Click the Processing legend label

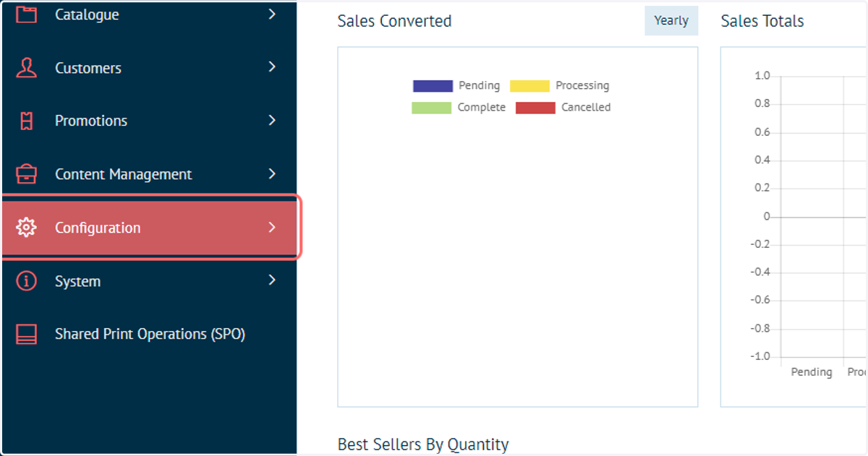point(582,85)
